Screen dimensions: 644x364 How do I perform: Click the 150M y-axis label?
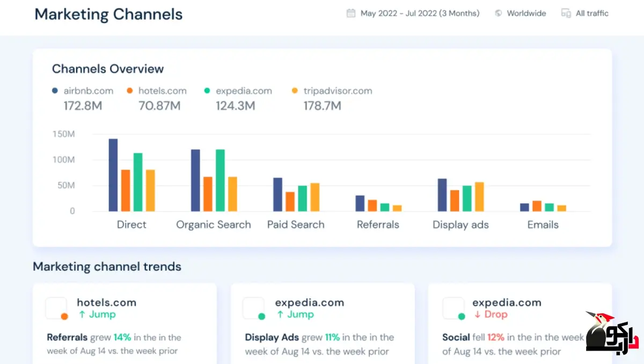coord(64,134)
